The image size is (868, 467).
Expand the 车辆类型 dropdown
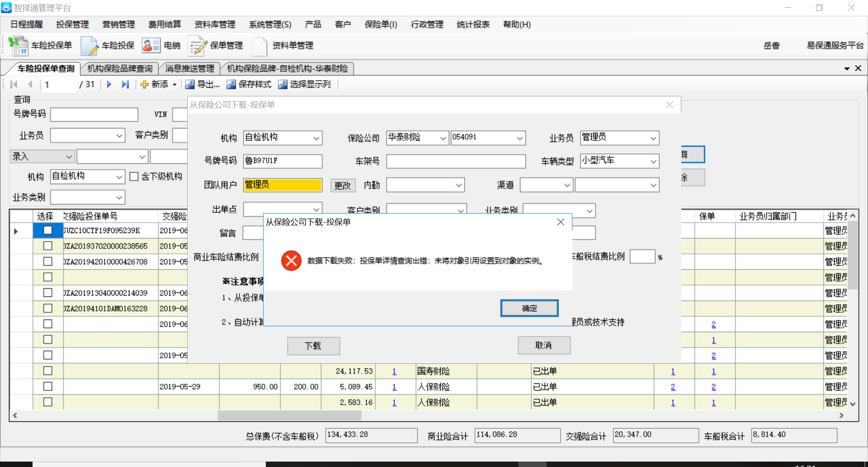point(653,161)
